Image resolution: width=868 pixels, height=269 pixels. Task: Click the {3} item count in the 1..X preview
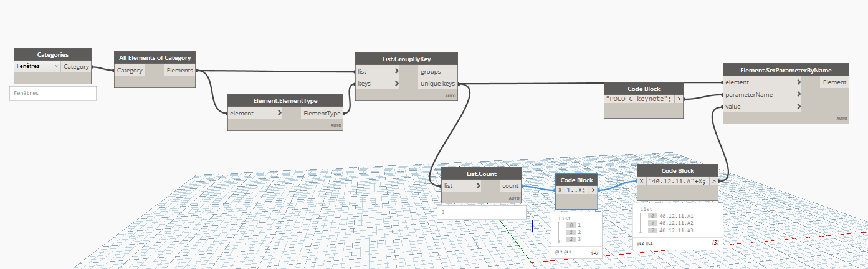pos(594,252)
